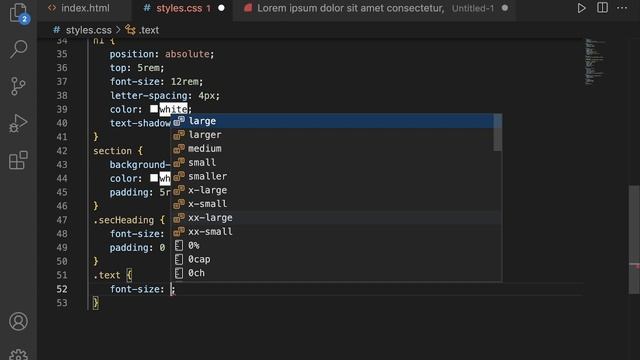This screenshot has height=360, width=640.
Task: Select the 'smaller' suggestion
Action: point(332,177)
